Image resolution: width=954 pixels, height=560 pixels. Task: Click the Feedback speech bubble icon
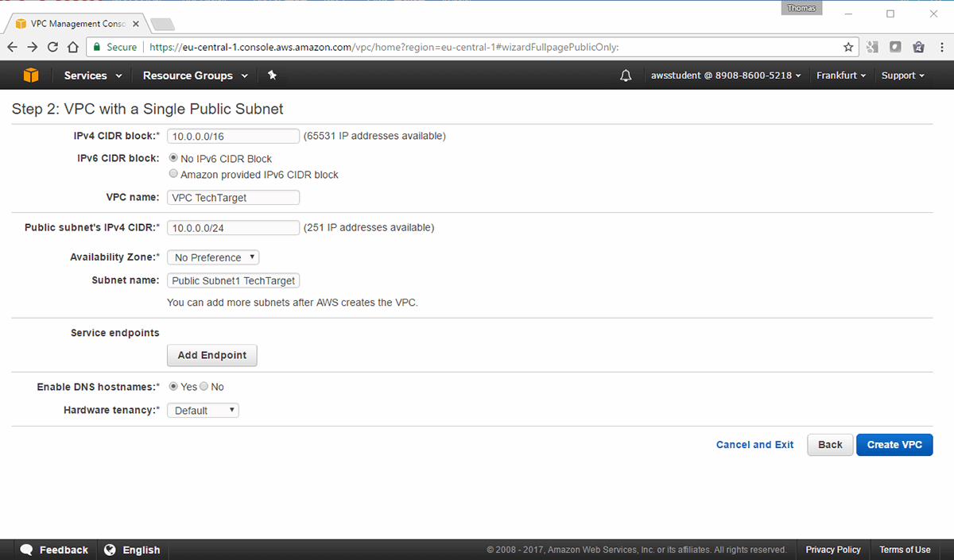tap(26, 550)
